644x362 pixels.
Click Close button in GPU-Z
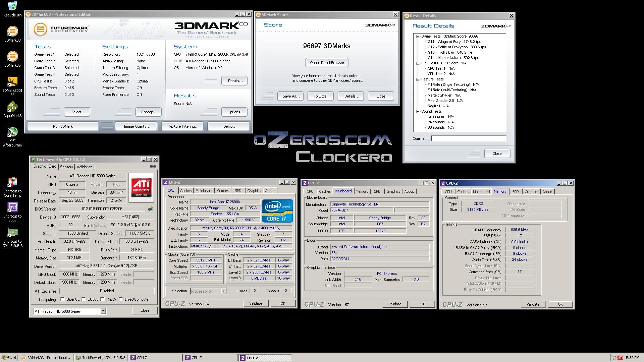coord(145,310)
